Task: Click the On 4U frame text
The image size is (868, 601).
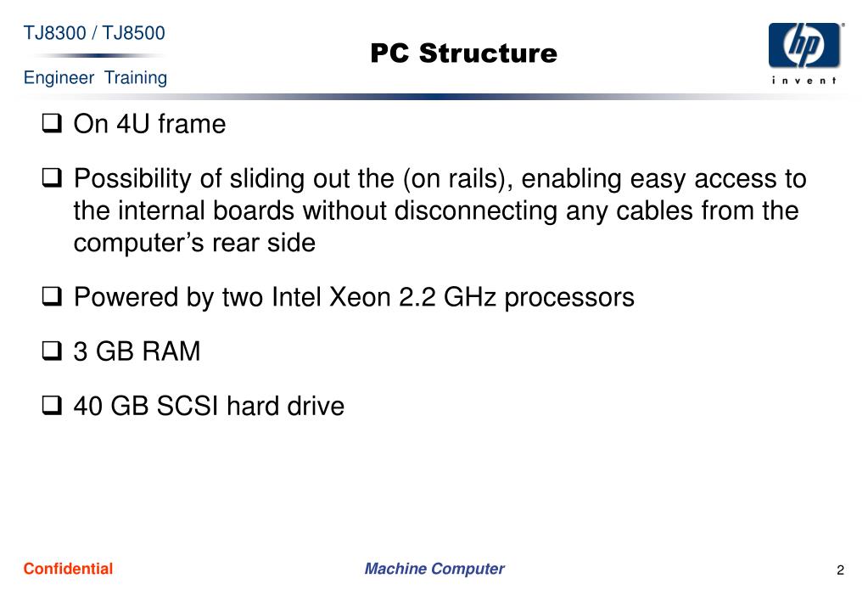Action: tap(149, 124)
